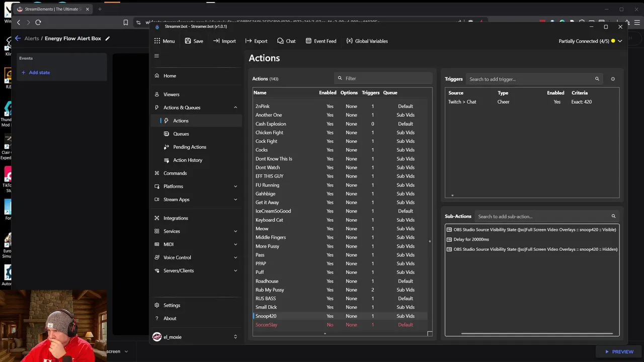Screen dimensions: 644x362
Task: Click the triggers info icon
Action: tap(613, 79)
